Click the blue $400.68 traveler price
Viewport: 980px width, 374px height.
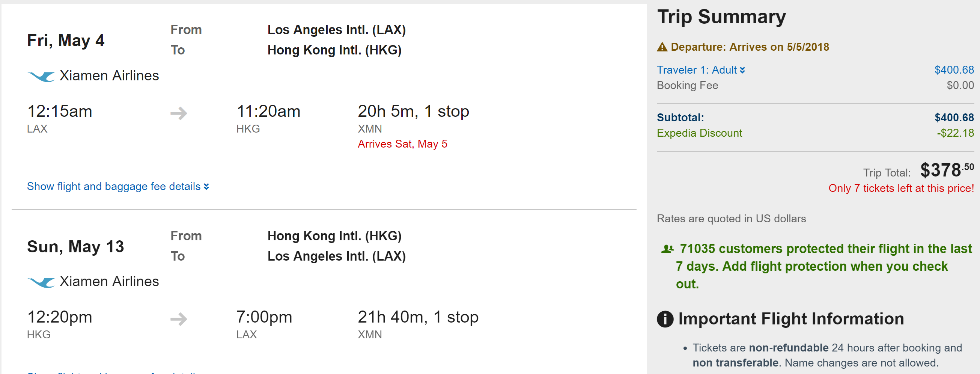(954, 70)
